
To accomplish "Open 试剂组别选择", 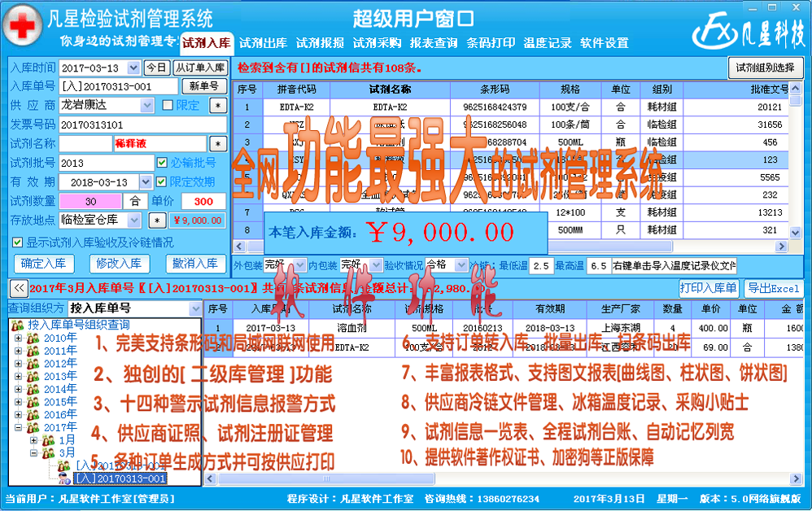I will tap(766, 68).
